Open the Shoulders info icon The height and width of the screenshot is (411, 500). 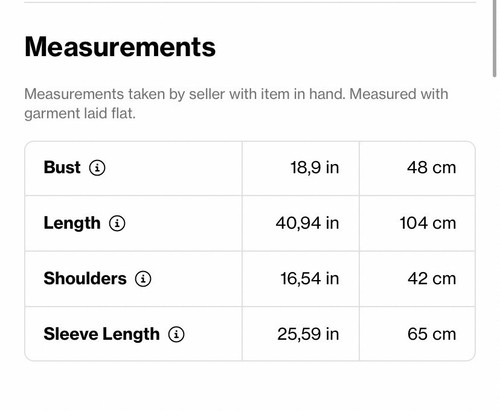coord(143,279)
